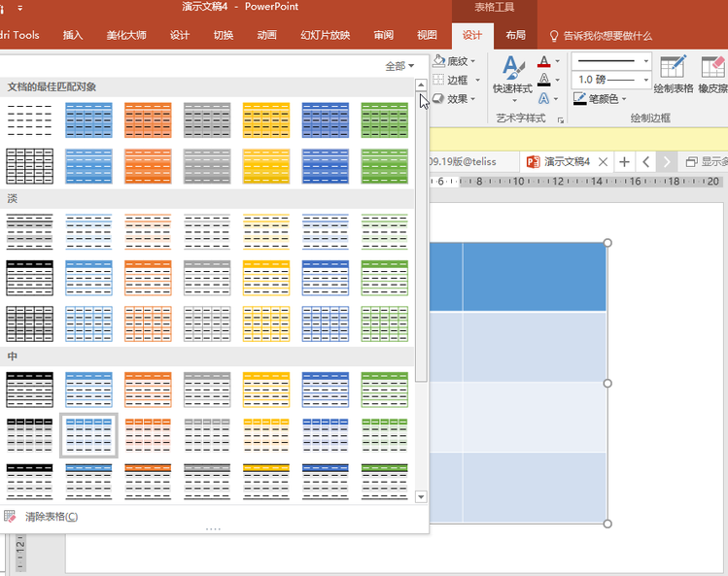This screenshot has width=728, height=576.
Task: Click the blue header cell of table
Action: pyautogui.click(x=535, y=277)
